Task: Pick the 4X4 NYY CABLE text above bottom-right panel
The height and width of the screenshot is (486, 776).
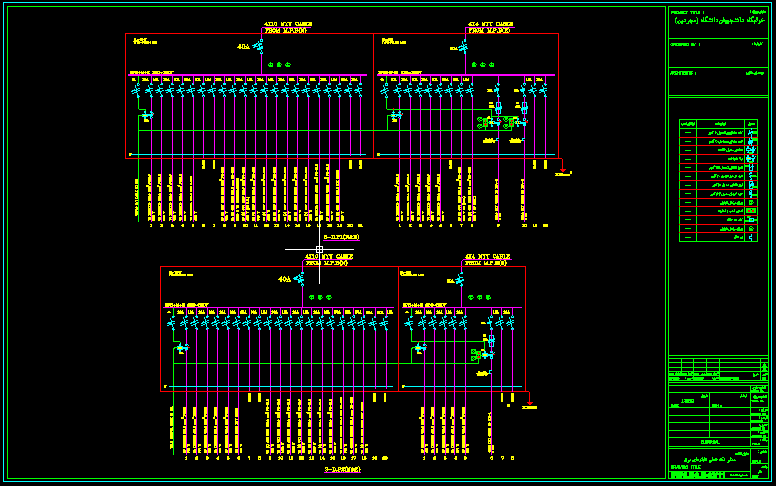Action: 487,257
